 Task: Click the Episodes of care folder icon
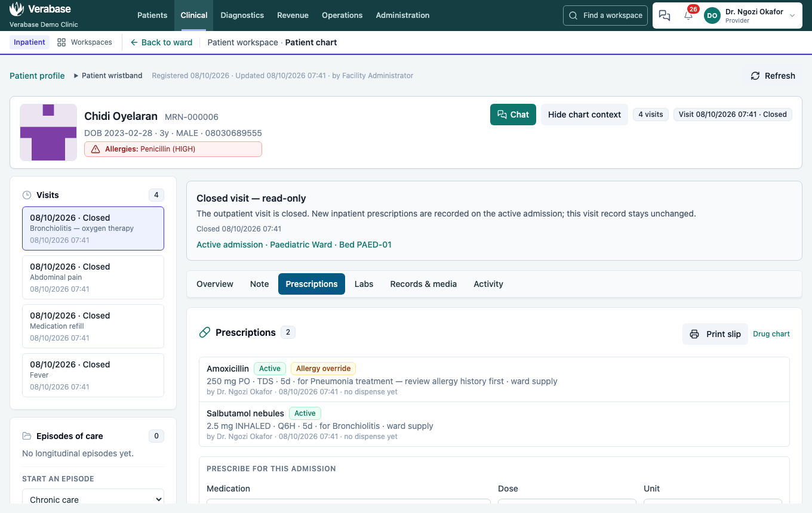click(27, 436)
